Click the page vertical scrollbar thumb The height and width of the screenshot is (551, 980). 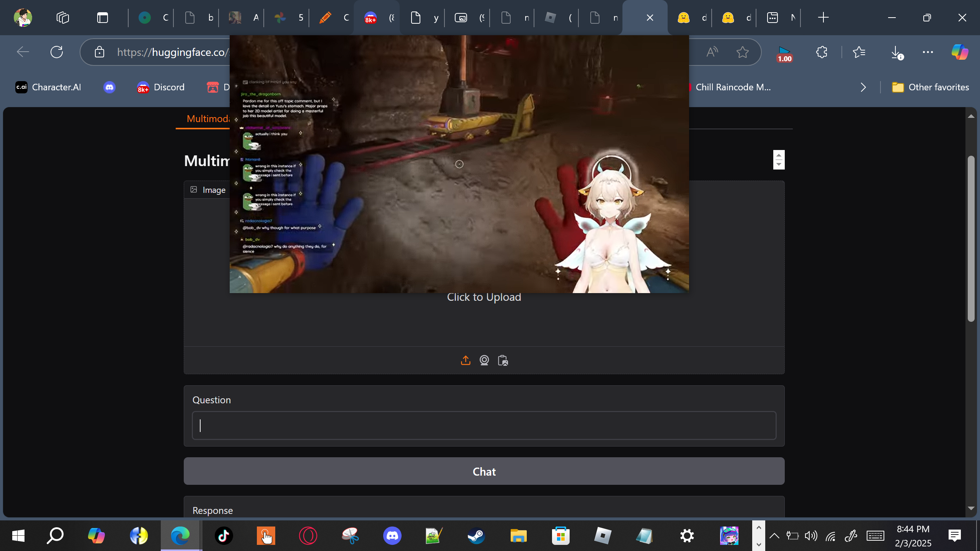[971, 239]
